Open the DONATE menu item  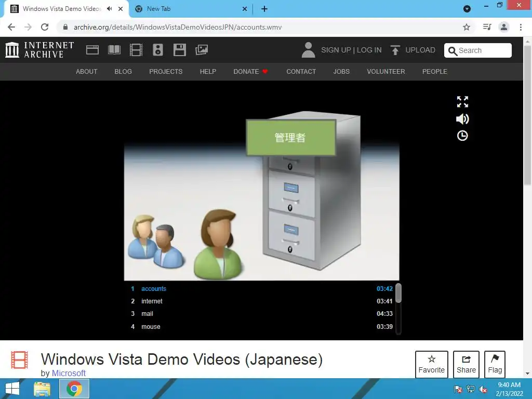pos(250,72)
